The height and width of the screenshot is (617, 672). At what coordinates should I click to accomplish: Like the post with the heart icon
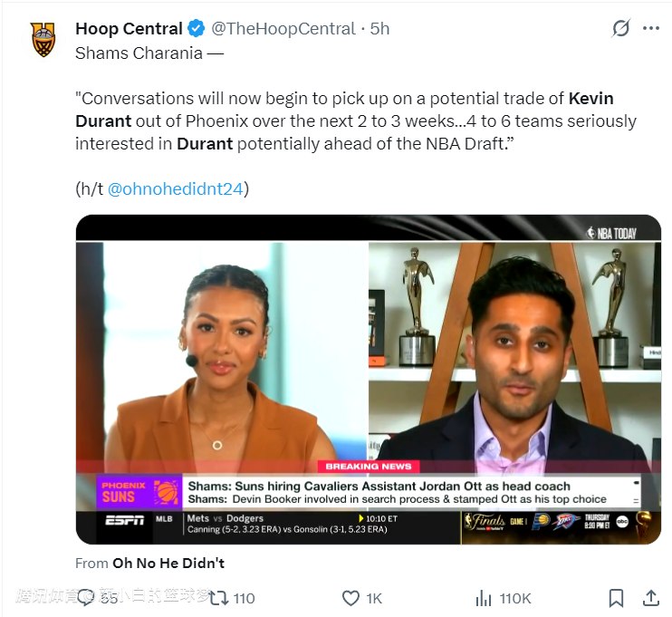coord(350,598)
